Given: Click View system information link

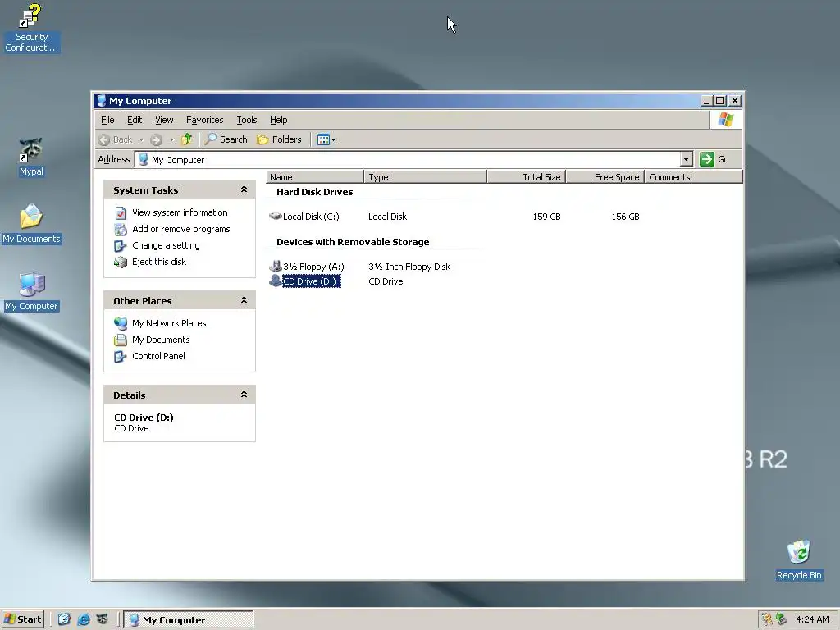Looking at the screenshot, I should pyautogui.click(x=180, y=212).
